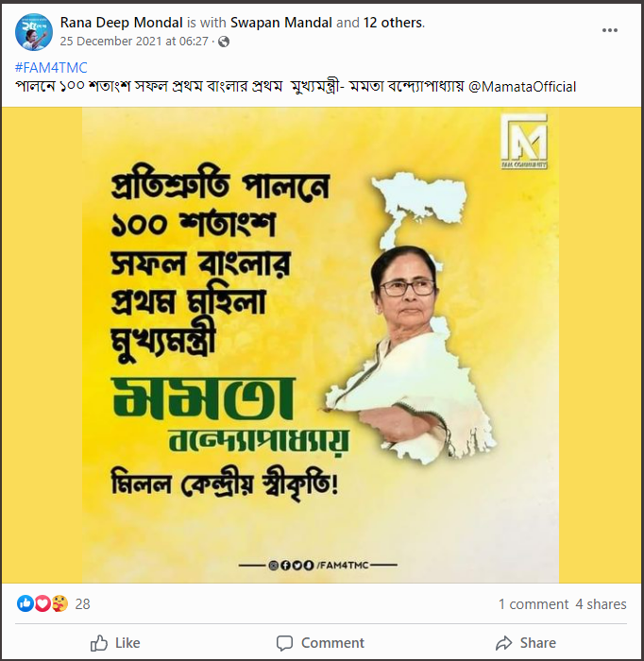The image size is (644, 661).
Task: Open the reactions count of 28
Action: tap(82, 604)
